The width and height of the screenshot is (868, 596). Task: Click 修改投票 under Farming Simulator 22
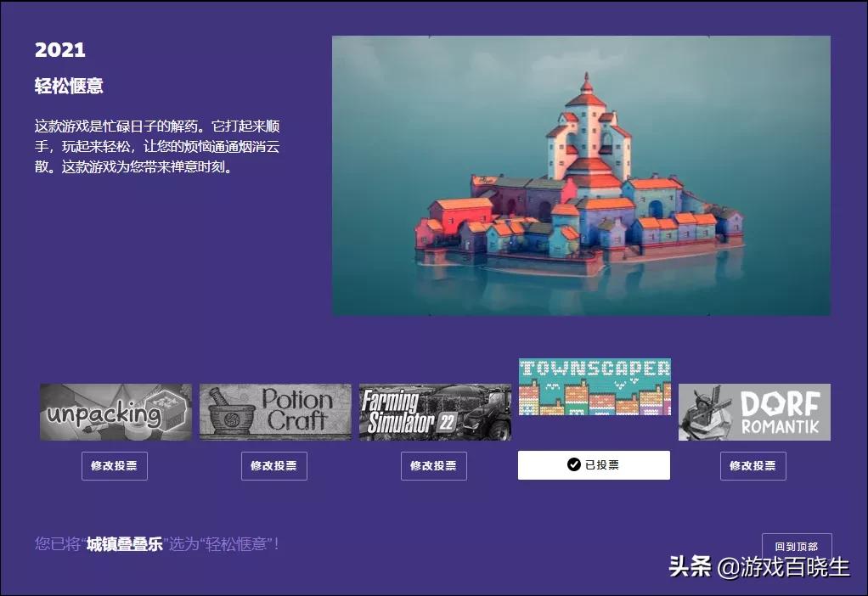click(434, 465)
